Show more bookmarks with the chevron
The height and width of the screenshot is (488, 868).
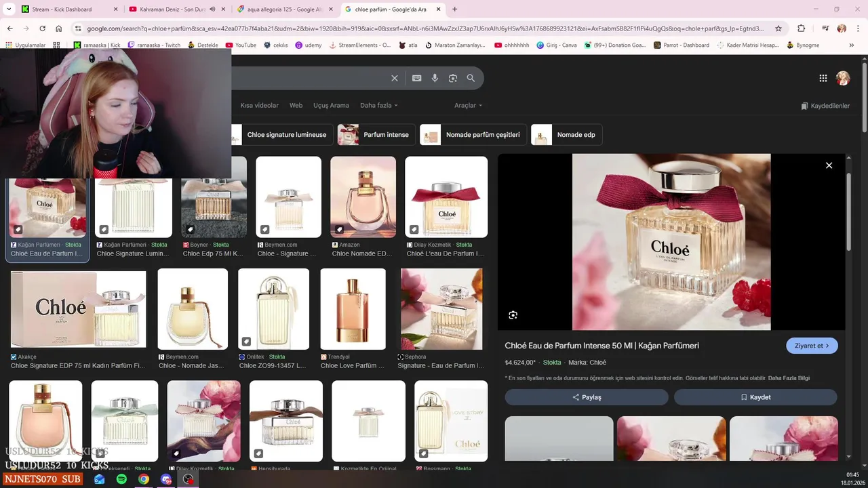tap(851, 45)
